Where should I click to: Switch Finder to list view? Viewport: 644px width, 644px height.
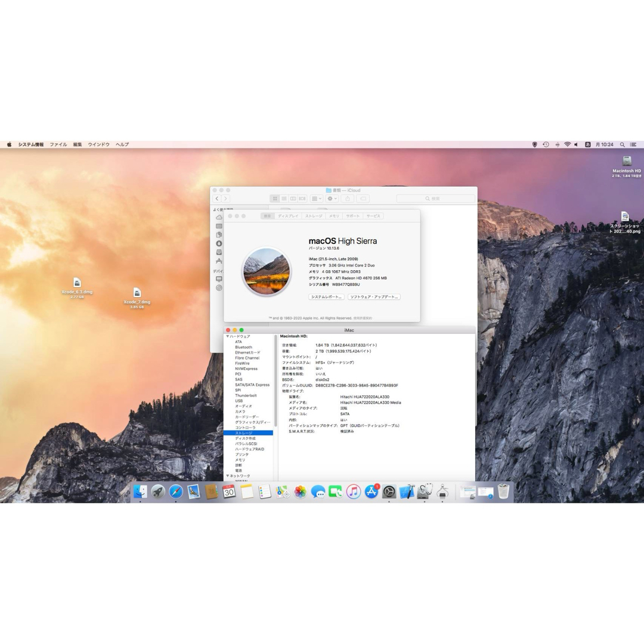(284, 199)
